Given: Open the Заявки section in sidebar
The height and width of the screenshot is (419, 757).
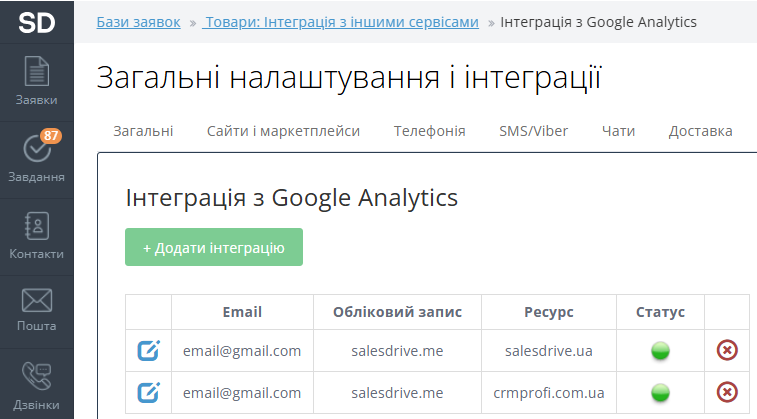Looking at the screenshot, I should tap(37, 81).
